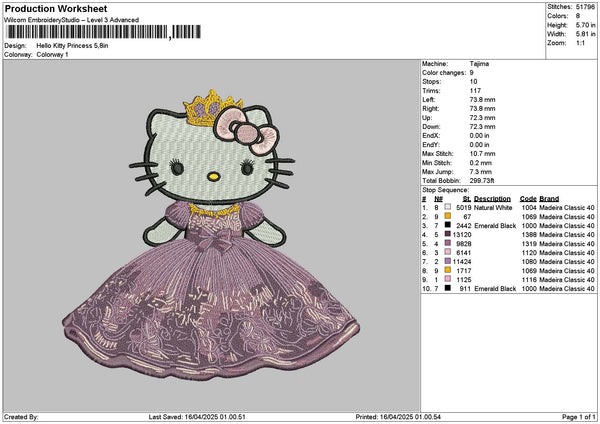Click stitch count 13120 in stop 4

point(462,235)
